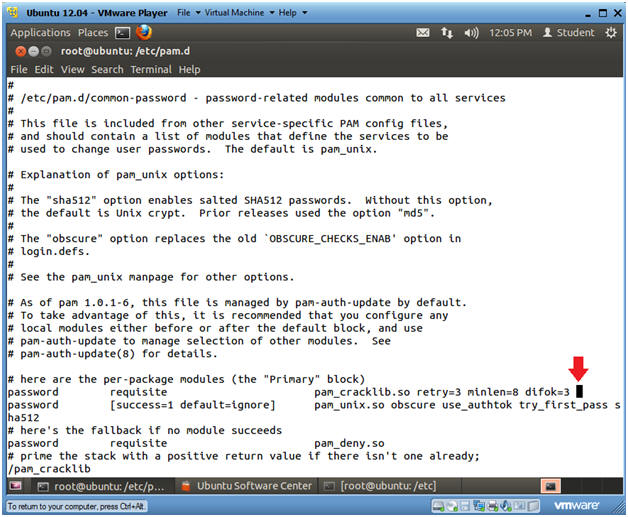Open the Terminal menu in menubar

tap(151, 69)
